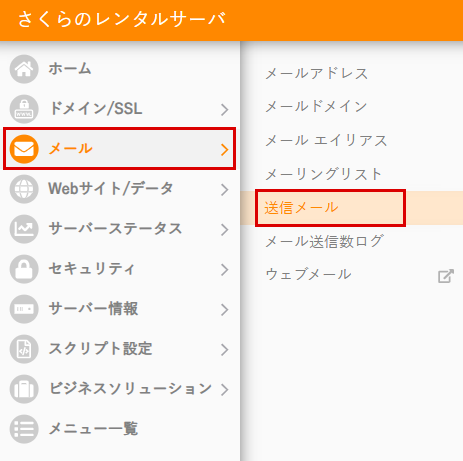This screenshot has height=461, width=463.
Task: Expand the メール orange chevron
Action: coord(225,150)
